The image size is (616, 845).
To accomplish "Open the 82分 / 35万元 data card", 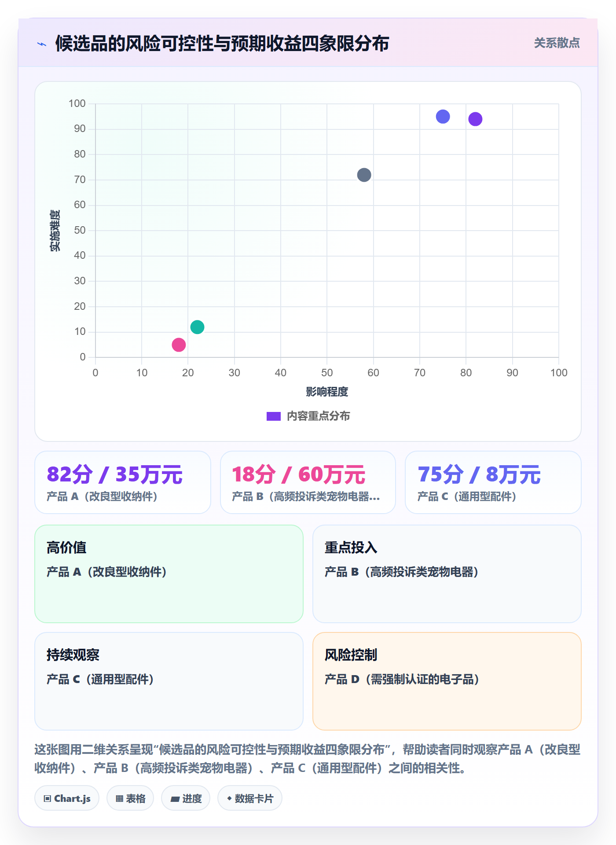I will pos(123,482).
